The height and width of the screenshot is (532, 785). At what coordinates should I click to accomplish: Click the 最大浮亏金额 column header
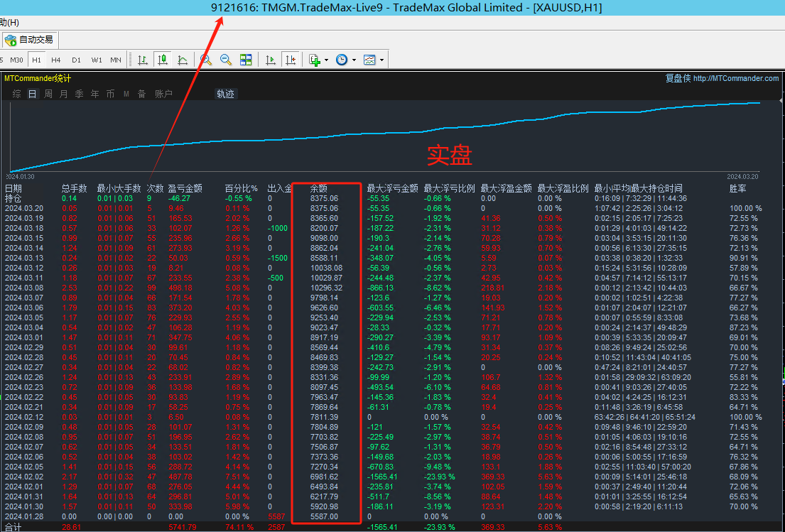(392, 189)
